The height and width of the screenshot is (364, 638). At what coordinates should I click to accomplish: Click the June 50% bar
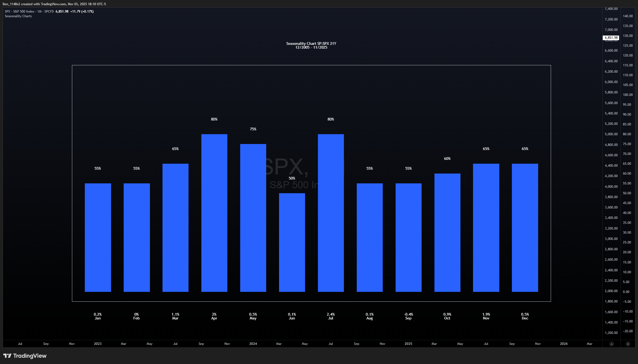tap(292, 242)
